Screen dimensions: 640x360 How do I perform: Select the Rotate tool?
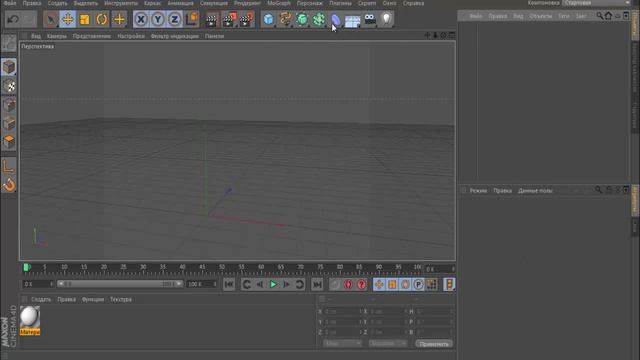pos(102,19)
